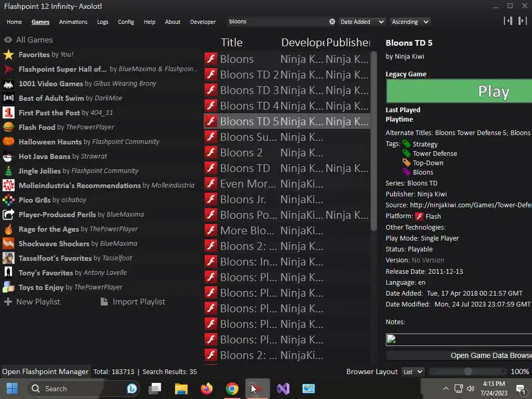532x399 pixels.
Task: Click the Rage for the Ages flame icon
Action: pos(8,229)
